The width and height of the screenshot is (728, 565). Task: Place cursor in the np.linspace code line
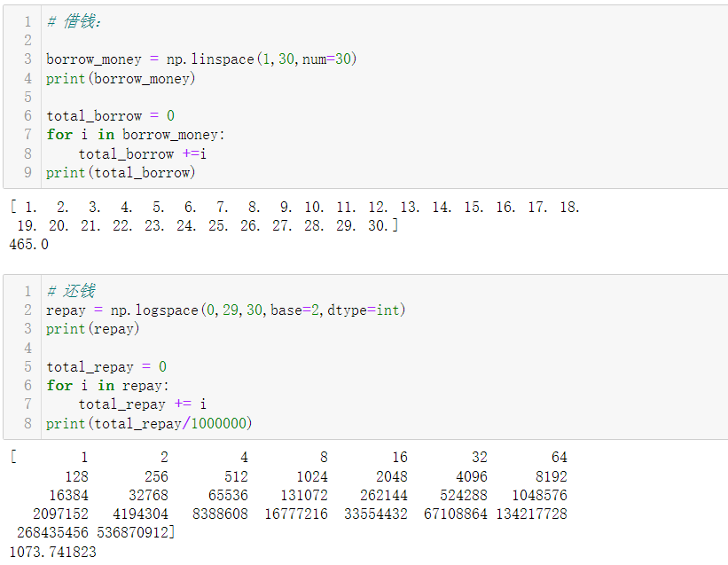(201, 59)
